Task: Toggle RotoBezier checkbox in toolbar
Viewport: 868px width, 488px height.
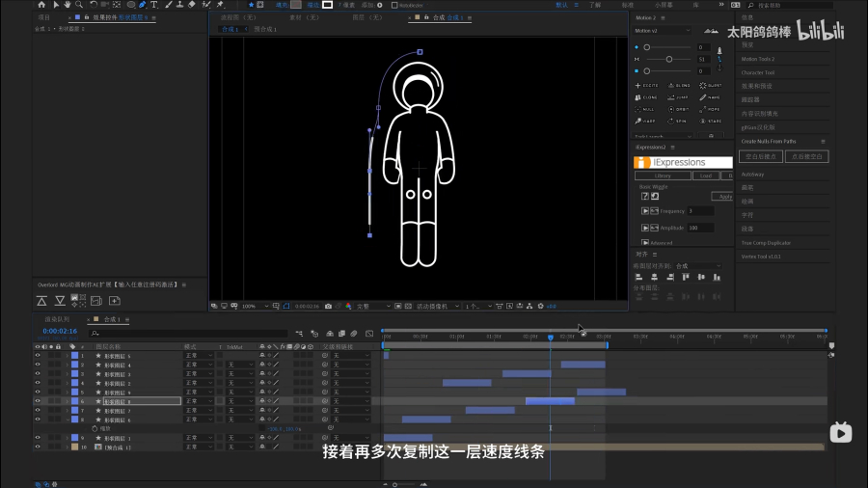Action: (394, 5)
